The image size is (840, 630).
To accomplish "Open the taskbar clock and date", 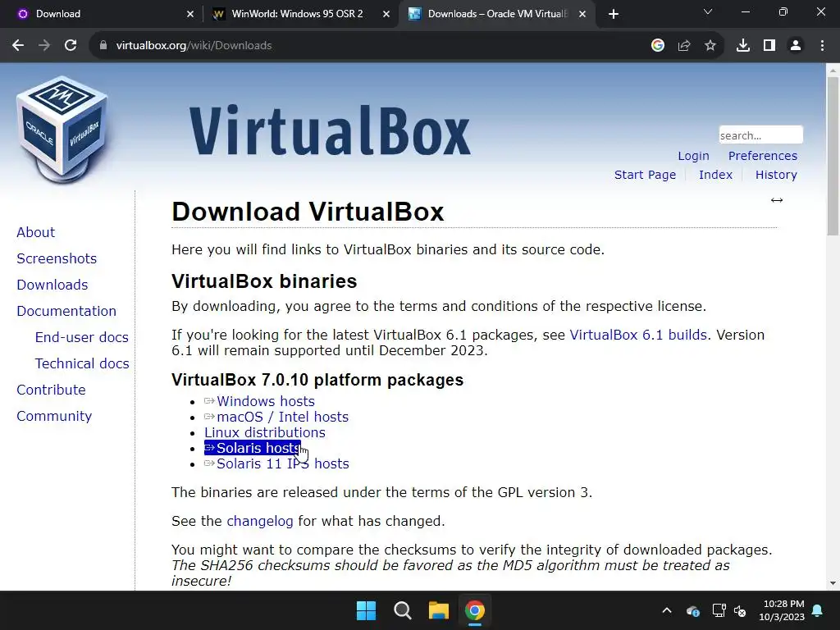I will point(782,610).
